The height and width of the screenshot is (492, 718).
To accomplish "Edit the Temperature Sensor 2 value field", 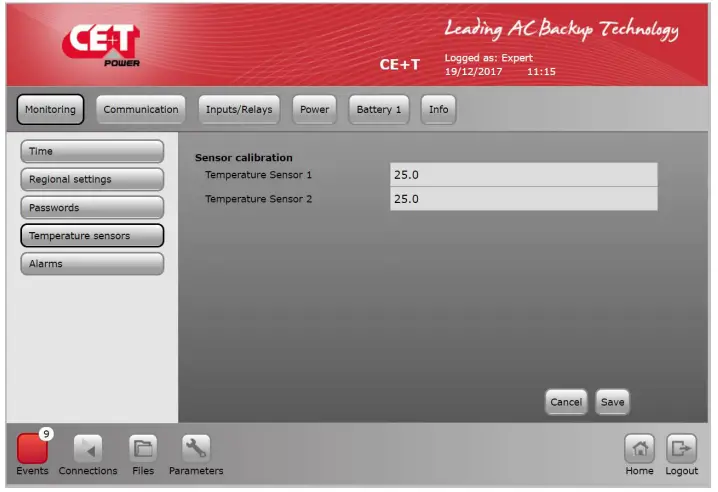I will 523,199.
